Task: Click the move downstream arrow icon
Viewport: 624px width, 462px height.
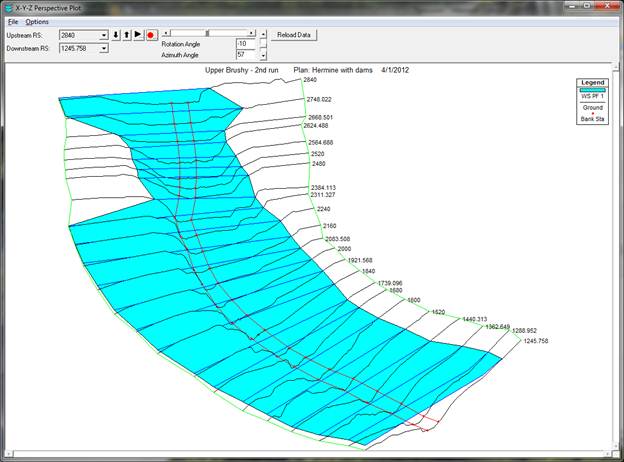Action: pyautogui.click(x=116, y=35)
